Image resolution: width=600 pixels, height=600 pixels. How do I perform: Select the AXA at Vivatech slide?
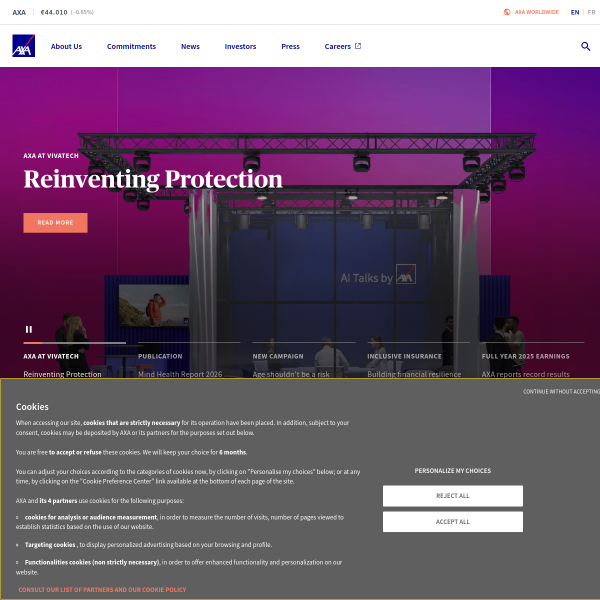tap(74, 361)
